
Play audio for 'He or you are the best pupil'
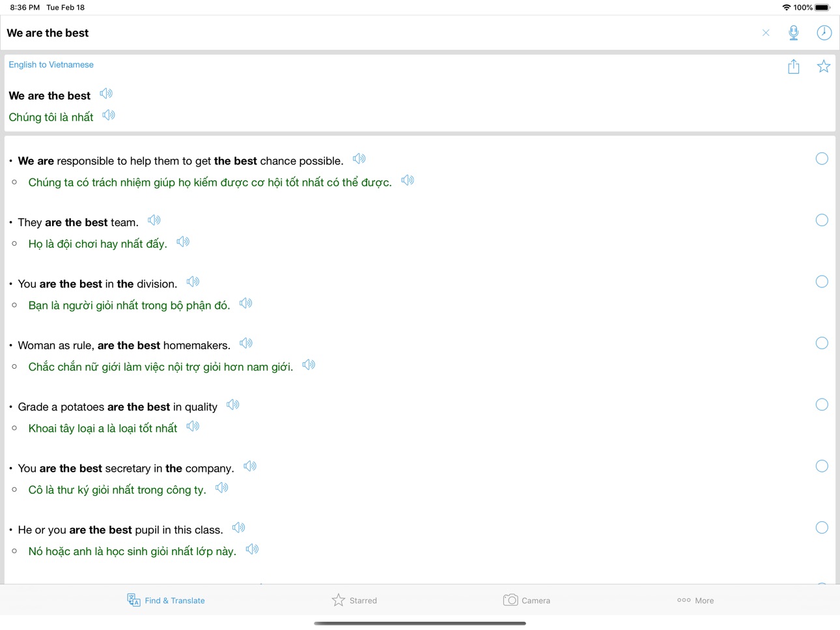point(239,528)
